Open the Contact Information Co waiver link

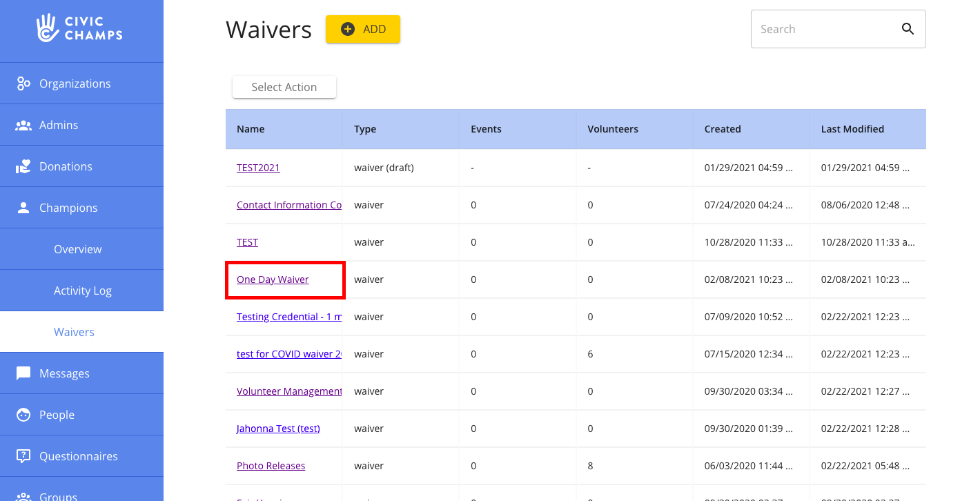[x=289, y=205]
